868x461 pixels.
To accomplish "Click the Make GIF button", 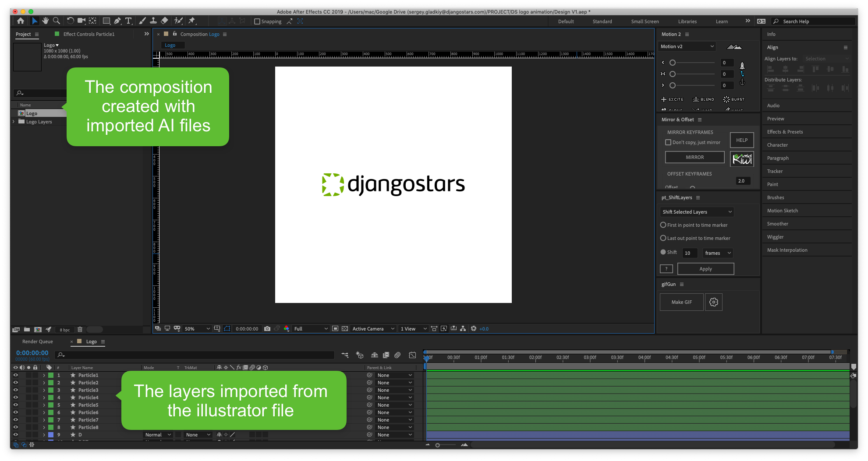I will pos(681,302).
